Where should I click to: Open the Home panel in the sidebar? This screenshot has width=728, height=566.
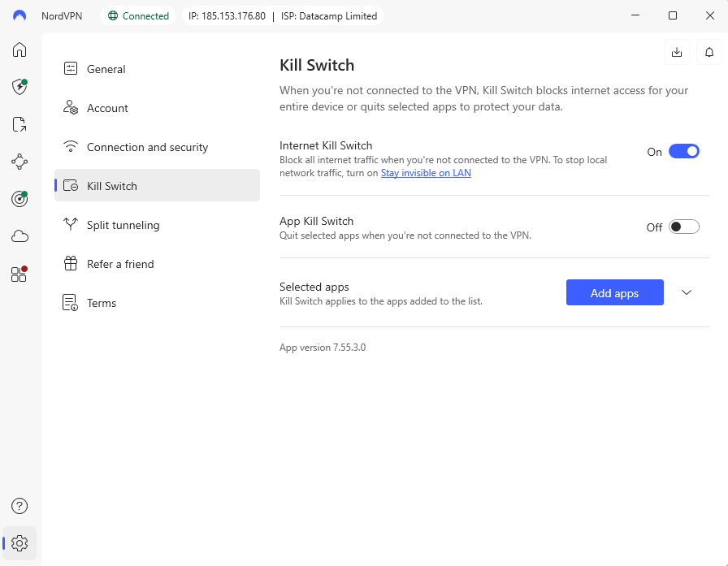19,50
